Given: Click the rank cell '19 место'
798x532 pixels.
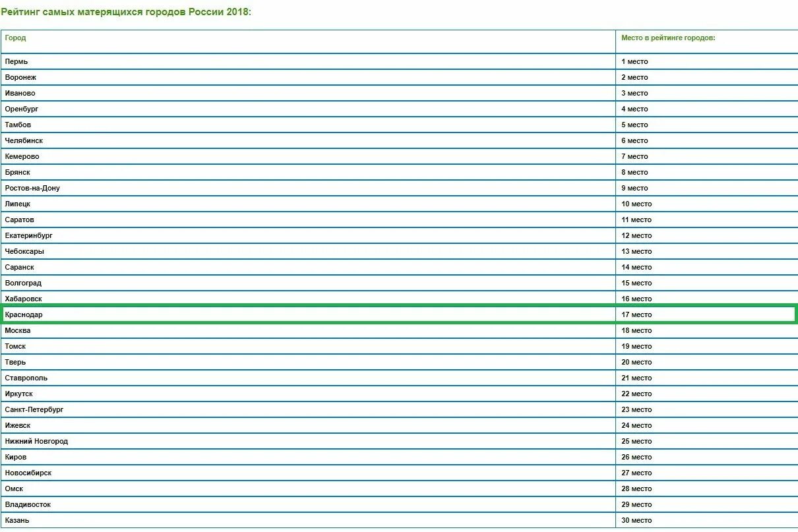Looking at the screenshot, I should (x=707, y=346).
